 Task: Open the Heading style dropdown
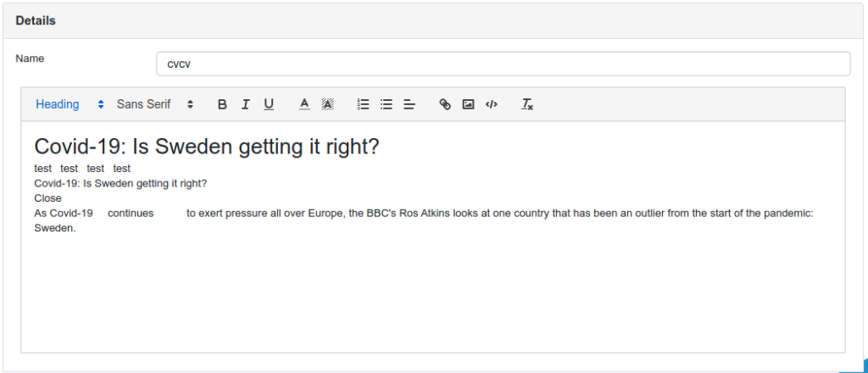pyautogui.click(x=70, y=104)
